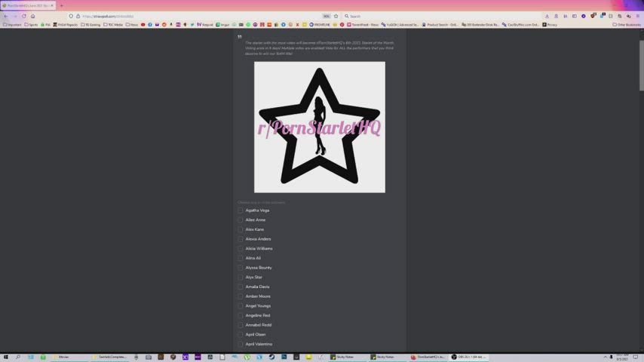Screen dimensions: 644x362
Task: Open the application hamburger menu
Action: [x=638, y=16]
